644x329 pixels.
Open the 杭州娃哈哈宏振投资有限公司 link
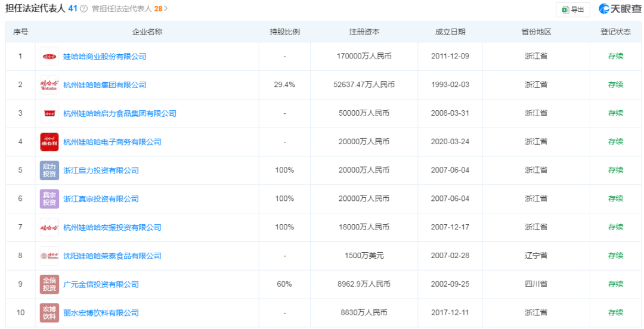coord(112,228)
